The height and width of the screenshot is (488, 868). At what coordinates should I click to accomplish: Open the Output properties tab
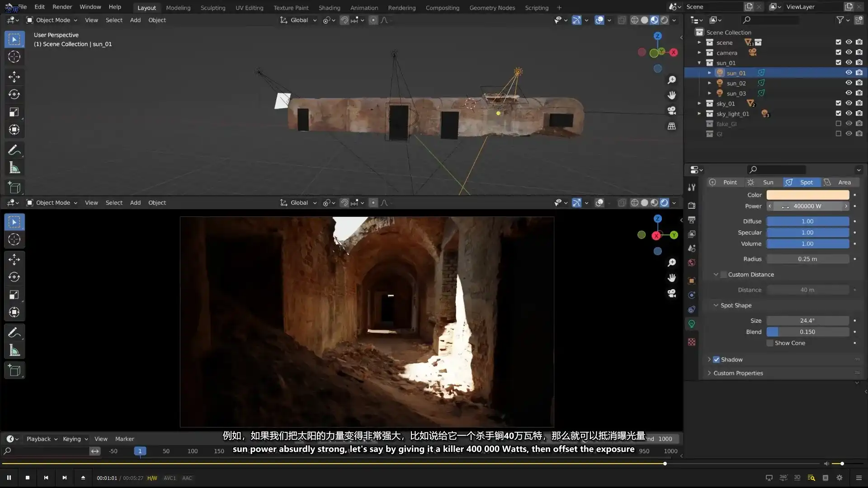[692, 220]
